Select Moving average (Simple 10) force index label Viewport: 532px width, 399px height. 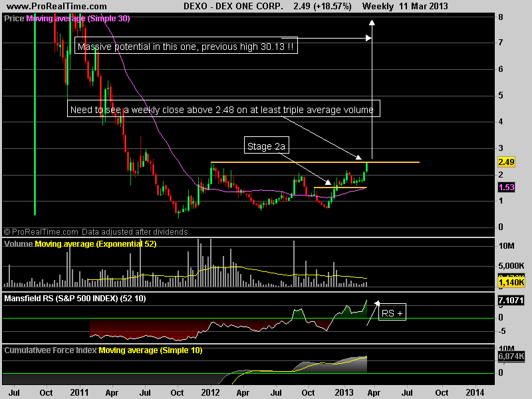click(x=150, y=350)
